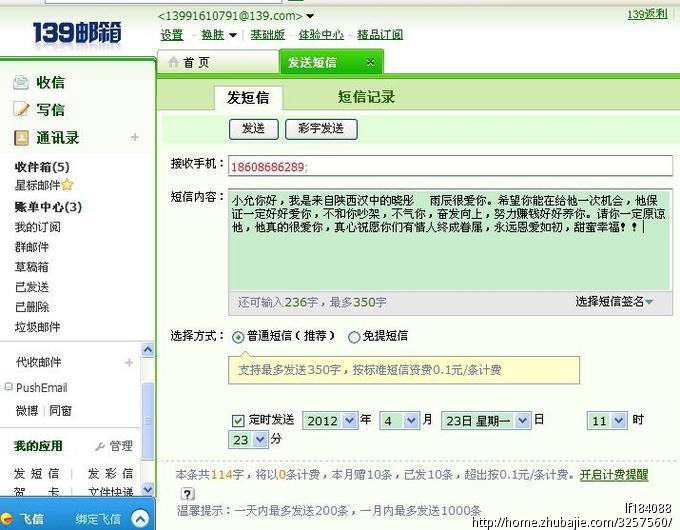Open 账单中心(3) folder
Screen dimensions: 680x530
[x=48, y=207]
